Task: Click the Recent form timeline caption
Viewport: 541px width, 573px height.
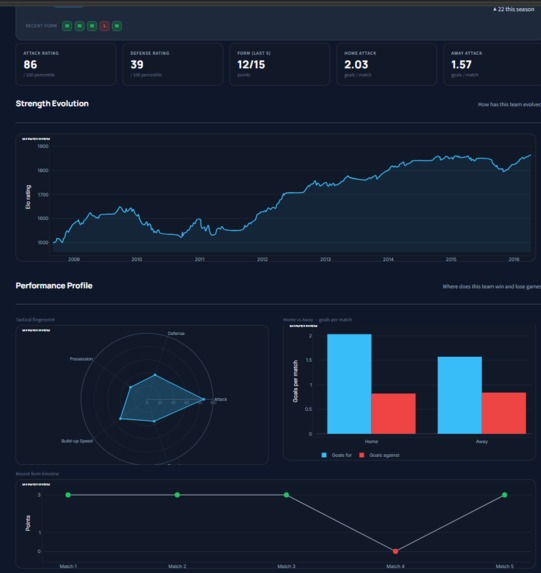Action: tap(37, 474)
